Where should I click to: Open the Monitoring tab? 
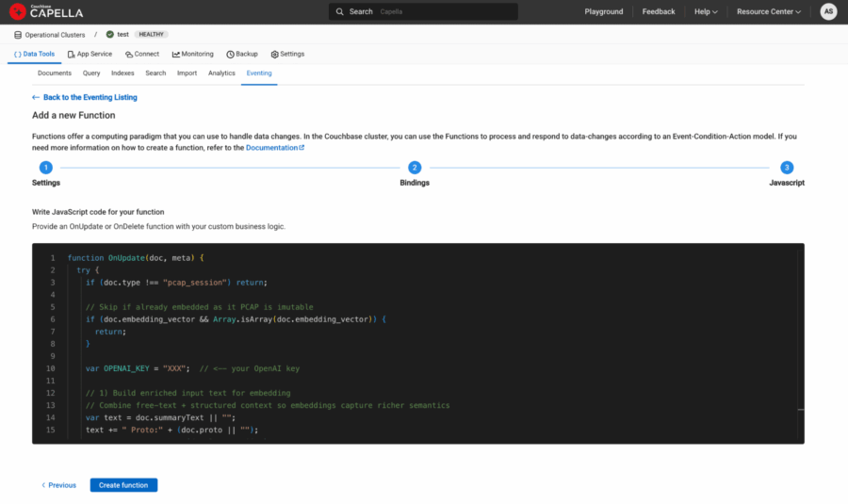point(192,54)
